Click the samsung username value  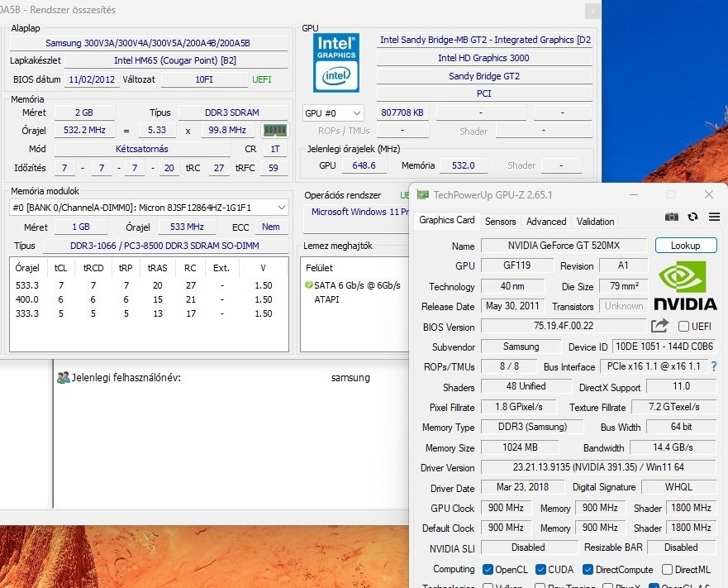[x=350, y=377]
